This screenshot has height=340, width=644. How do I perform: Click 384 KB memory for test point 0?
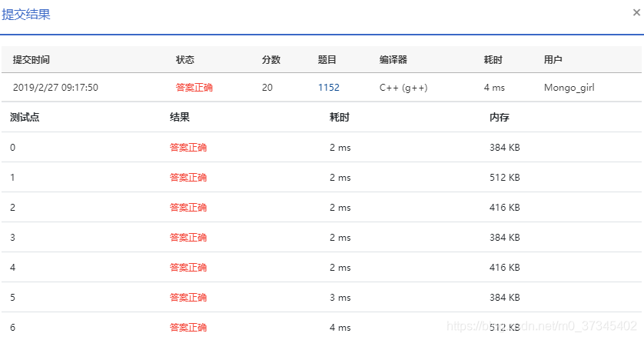pyautogui.click(x=505, y=148)
